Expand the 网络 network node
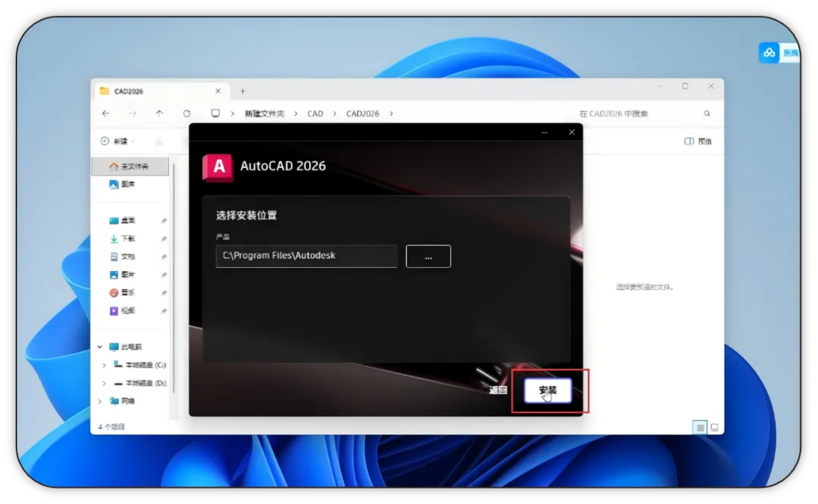This screenshot has width=818, height=504. [x=100, y=401]
